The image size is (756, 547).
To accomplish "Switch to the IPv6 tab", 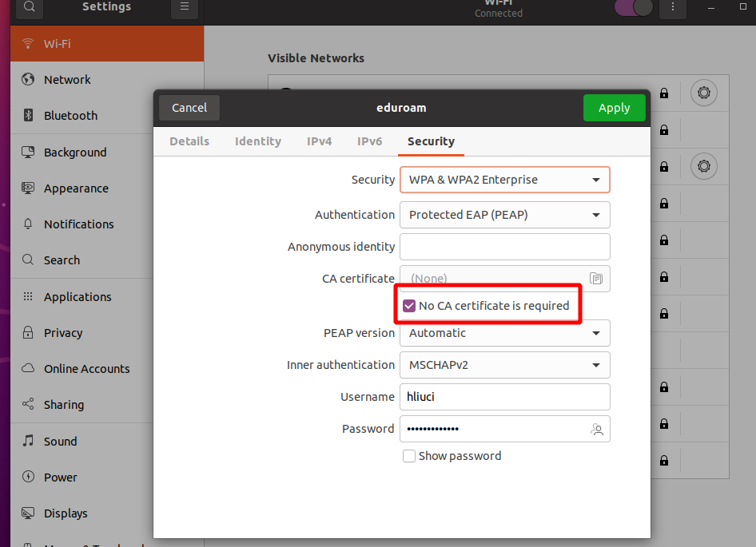I will (x=369, y=141).
